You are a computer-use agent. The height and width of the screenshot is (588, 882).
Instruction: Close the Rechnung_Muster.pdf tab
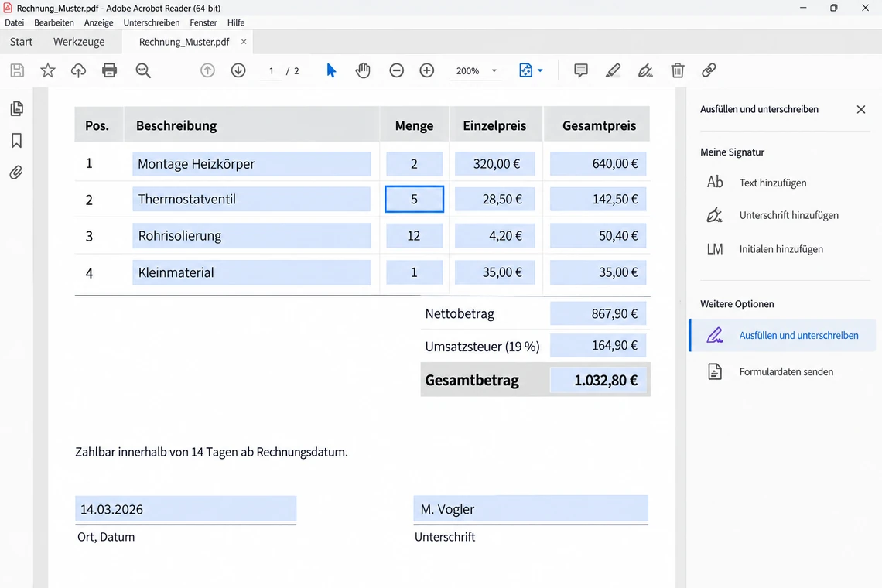tap(244, 42)
